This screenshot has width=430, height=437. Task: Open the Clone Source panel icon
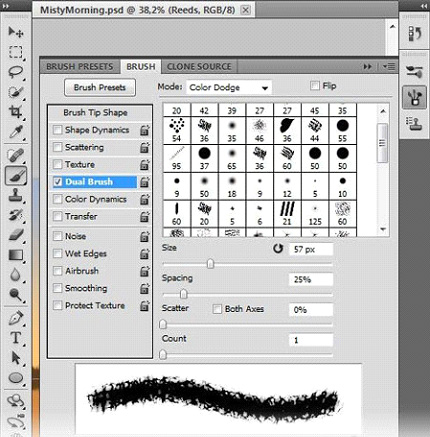tap(414, 123)
